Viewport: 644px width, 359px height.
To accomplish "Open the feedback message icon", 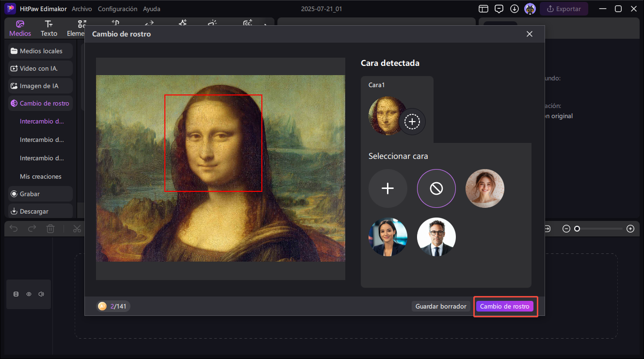I will tap(499, 9).
